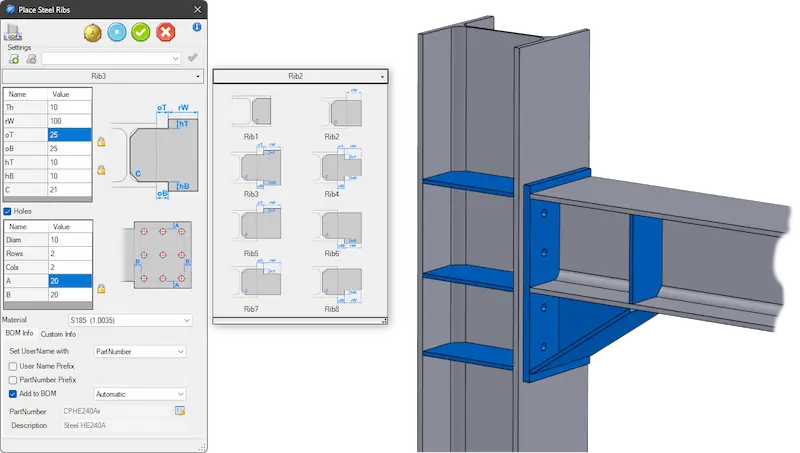The width and height of the screenshot is (800, 453).
Task: Click the Th value cell showing 10
Action: coord(69,107)
